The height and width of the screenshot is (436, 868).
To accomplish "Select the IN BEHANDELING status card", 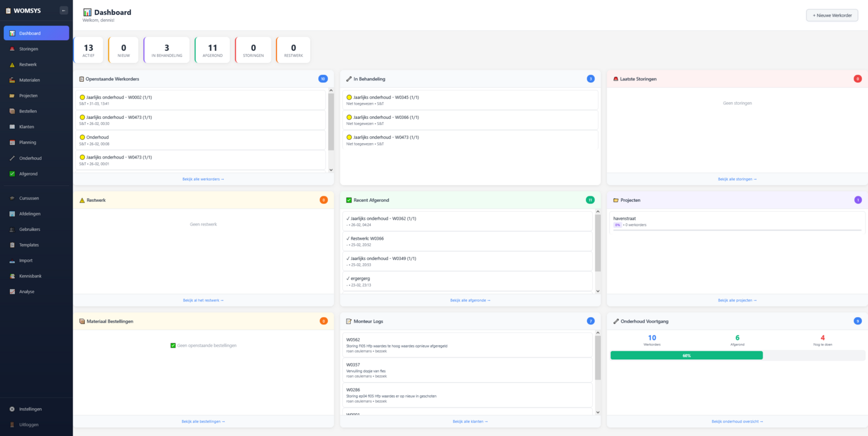I will tap(167, 50).
